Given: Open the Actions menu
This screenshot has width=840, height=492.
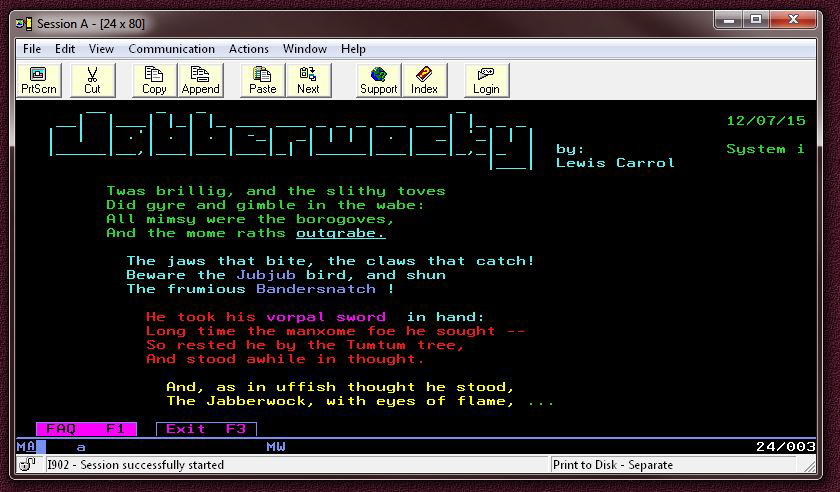Looking at the screenshot, I should tap(249, 49).
